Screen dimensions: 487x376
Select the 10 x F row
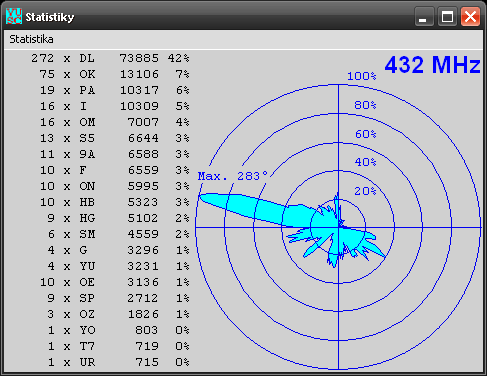pos(114,170)
